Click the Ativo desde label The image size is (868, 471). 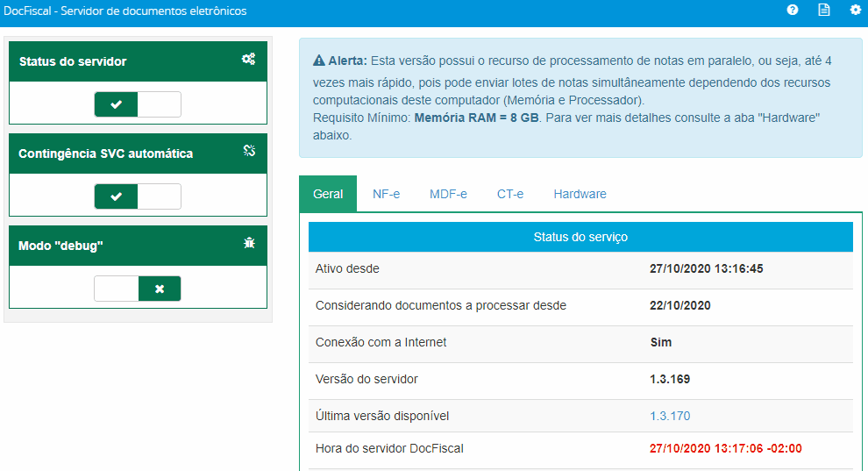(347, 269)
